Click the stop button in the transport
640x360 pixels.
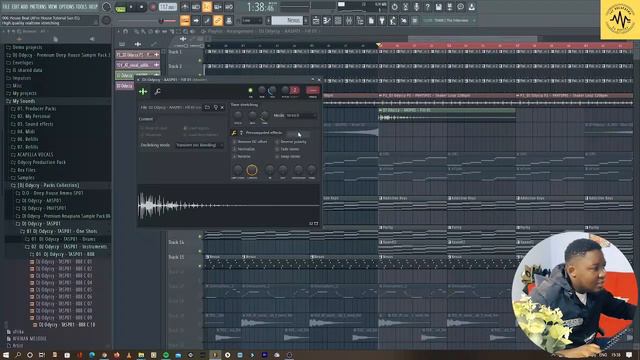click(x=142, y=7)
